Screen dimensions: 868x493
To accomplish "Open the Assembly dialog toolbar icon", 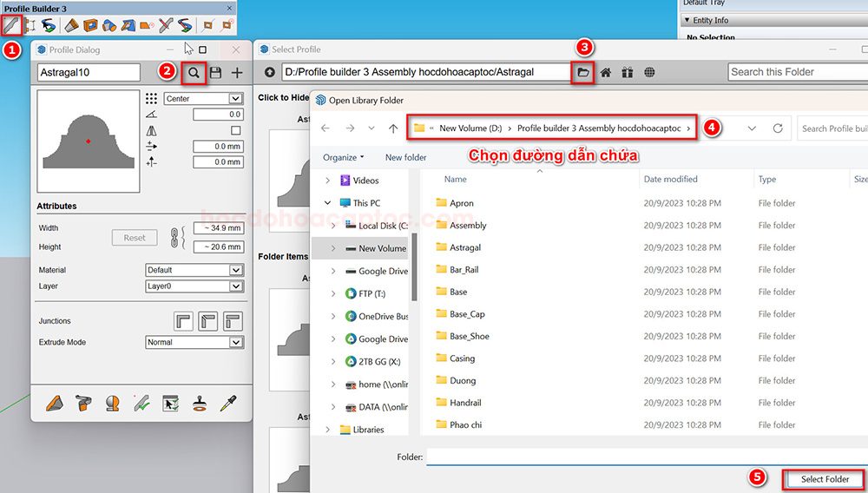I will (x=30, y=25).
